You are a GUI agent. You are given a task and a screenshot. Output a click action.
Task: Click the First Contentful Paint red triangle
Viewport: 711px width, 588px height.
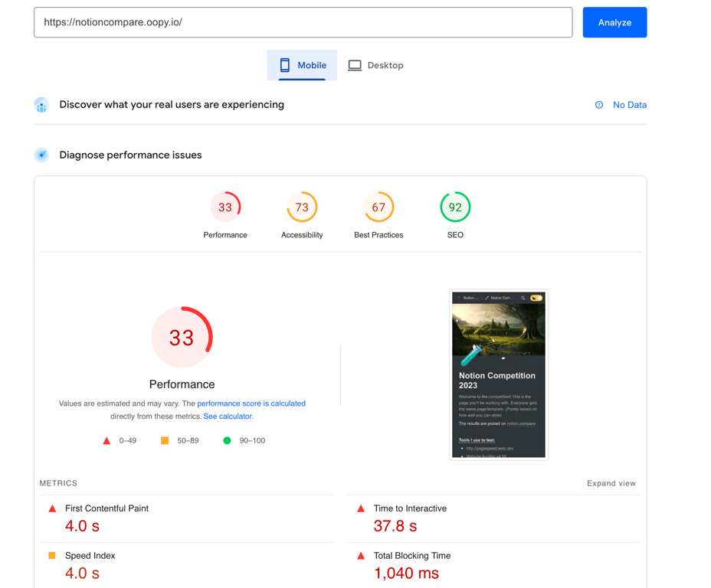53,508
